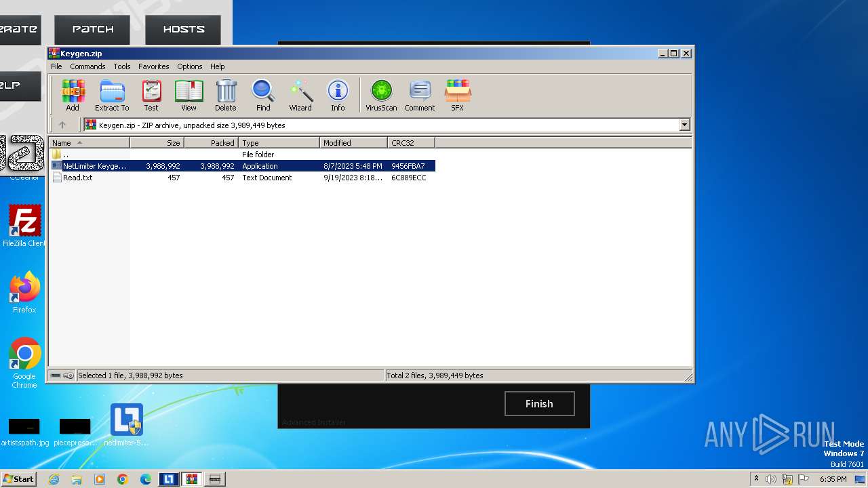Maximize the Keygen.zip WinRAR window

click(x=674, y=53)
